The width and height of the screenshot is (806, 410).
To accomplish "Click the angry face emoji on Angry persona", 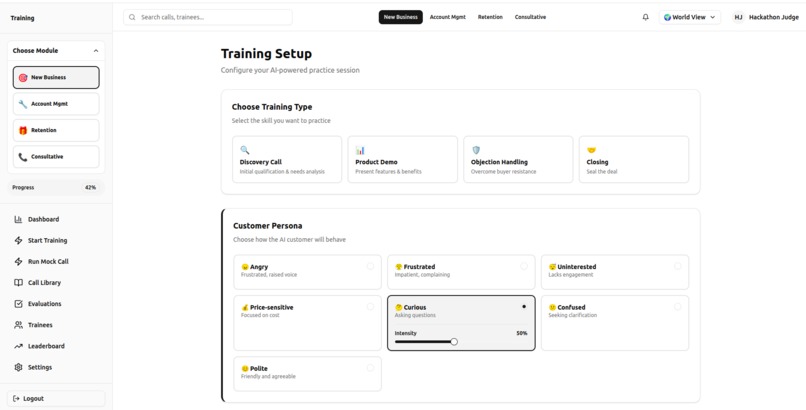I will coord(245,267).
